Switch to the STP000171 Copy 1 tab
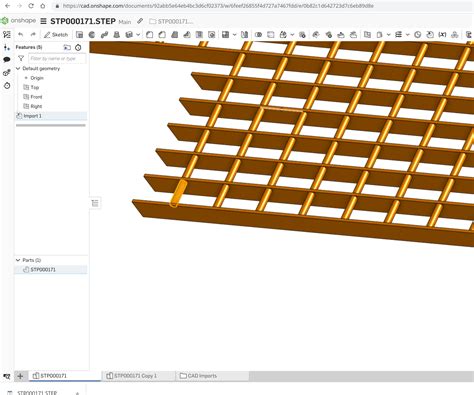This screenshot has height=395, width=474. click(x=138, y=376)
